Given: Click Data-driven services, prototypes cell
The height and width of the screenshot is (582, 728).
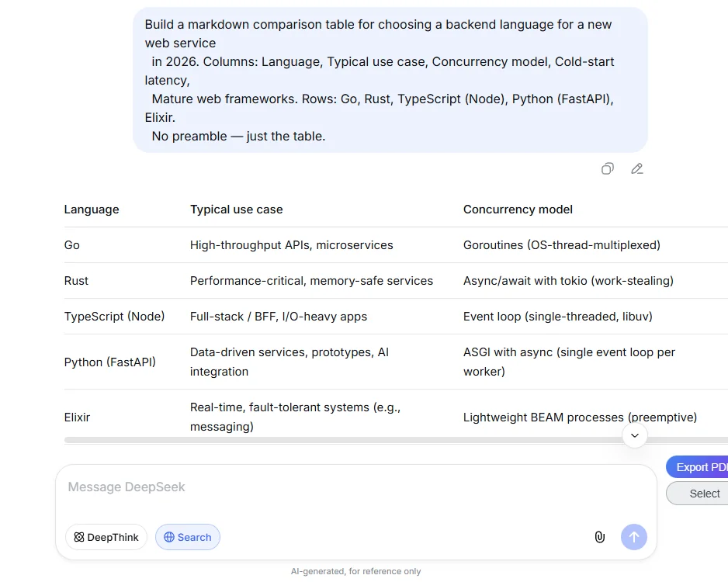Looking at the screenshot, I should point(289,362).
